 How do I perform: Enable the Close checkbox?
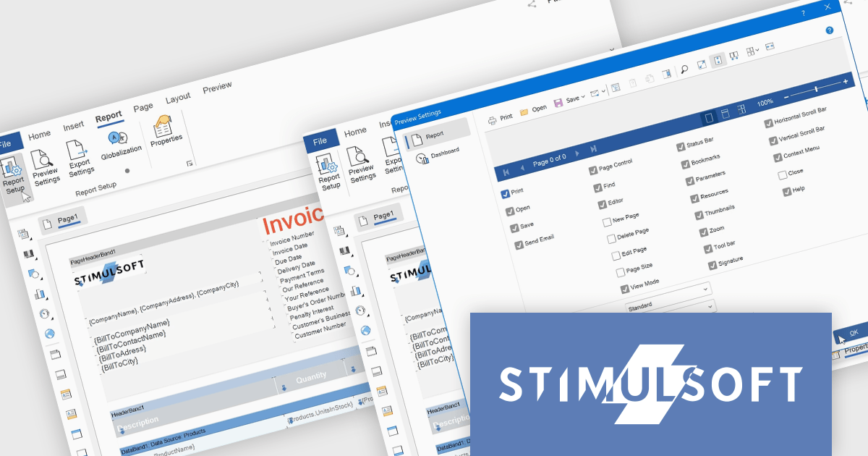[x=782, y=175]
